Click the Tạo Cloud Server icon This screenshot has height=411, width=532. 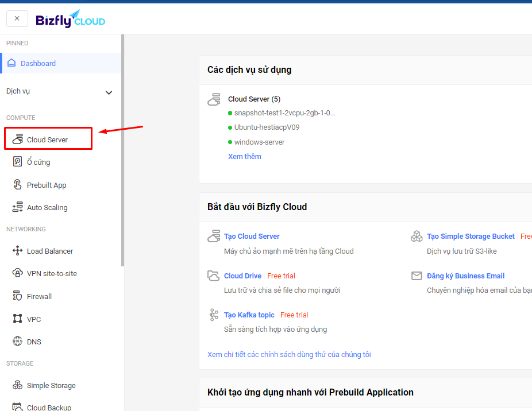[214, 236]
